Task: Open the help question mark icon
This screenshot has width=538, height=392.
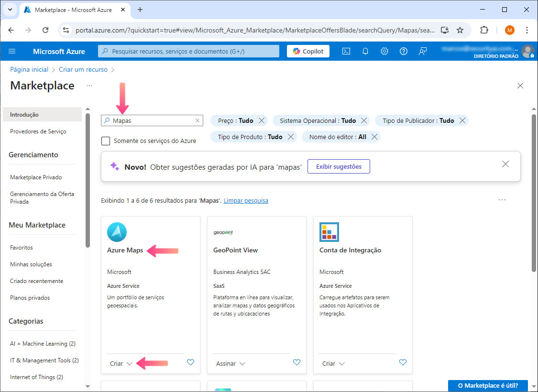Action: point(404,52)
